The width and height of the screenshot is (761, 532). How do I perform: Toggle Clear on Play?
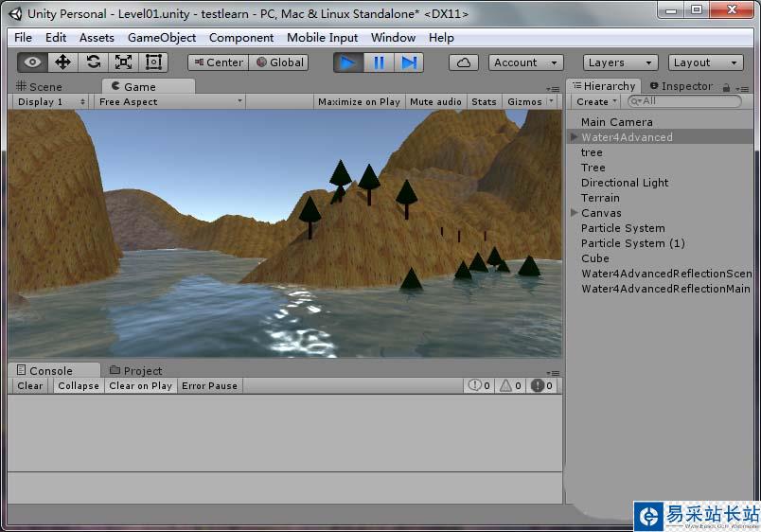point(140,386)
